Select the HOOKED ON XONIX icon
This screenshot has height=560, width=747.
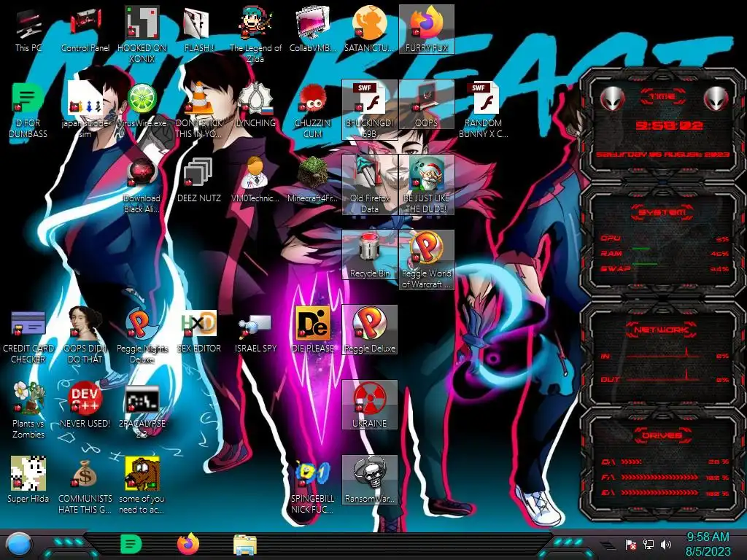142,34
